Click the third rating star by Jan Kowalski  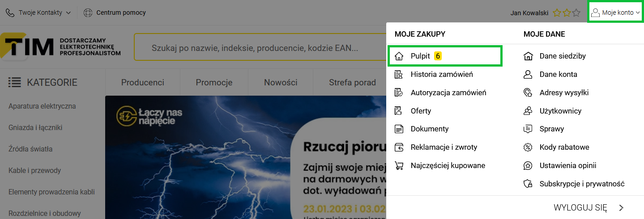click(576, 13)
